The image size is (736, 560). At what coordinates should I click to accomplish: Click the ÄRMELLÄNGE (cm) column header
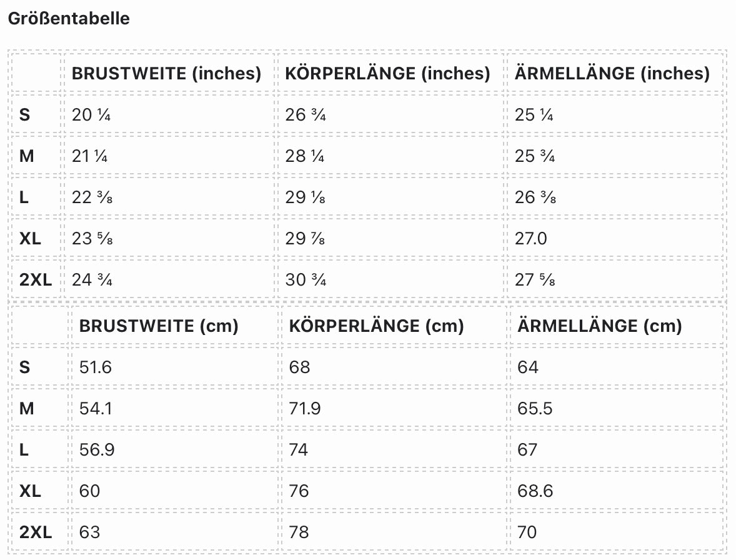(600, 326)
